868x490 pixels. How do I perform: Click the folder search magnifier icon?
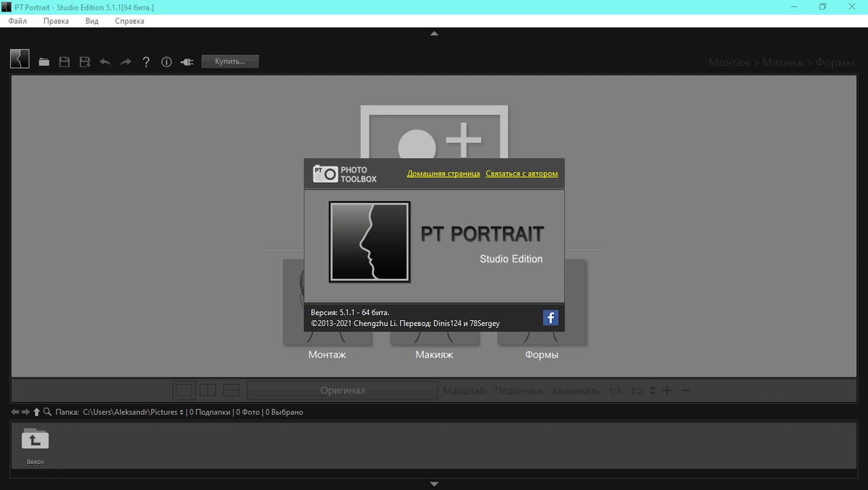(x=47, y=412)
